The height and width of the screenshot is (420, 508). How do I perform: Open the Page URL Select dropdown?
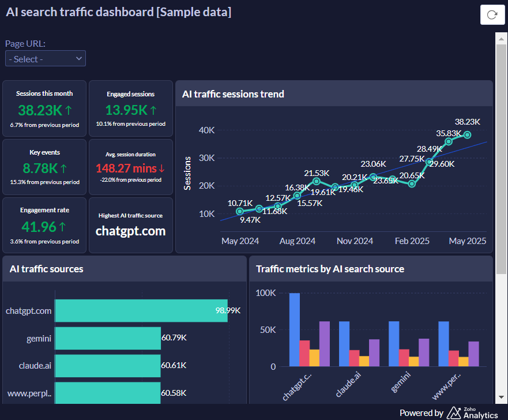click(46, 59)
